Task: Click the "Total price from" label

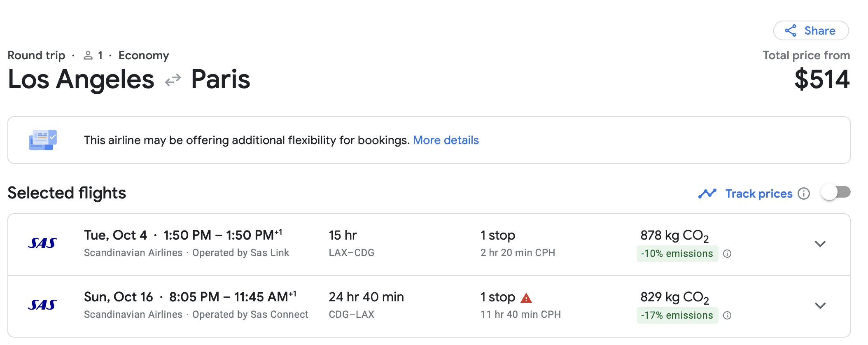Action: [x=806, y=56]
